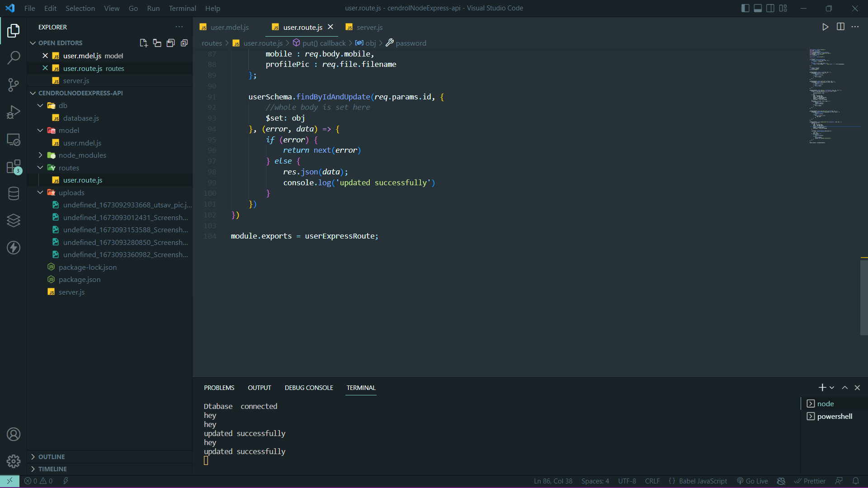Viewport: 868px width, 488px height.
Task: Switch to the PROBLEMS panel tab
Action: (219, 388)
